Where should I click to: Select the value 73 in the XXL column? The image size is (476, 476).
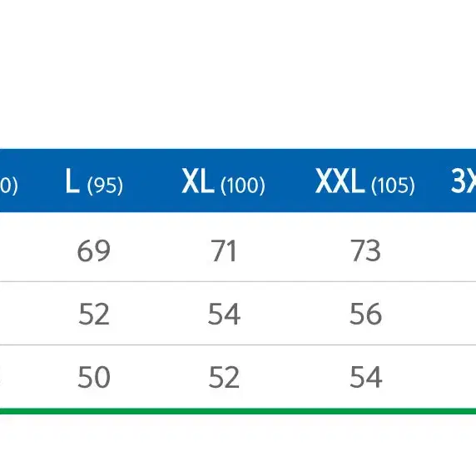pyautogui.click(x=365, y=250)
